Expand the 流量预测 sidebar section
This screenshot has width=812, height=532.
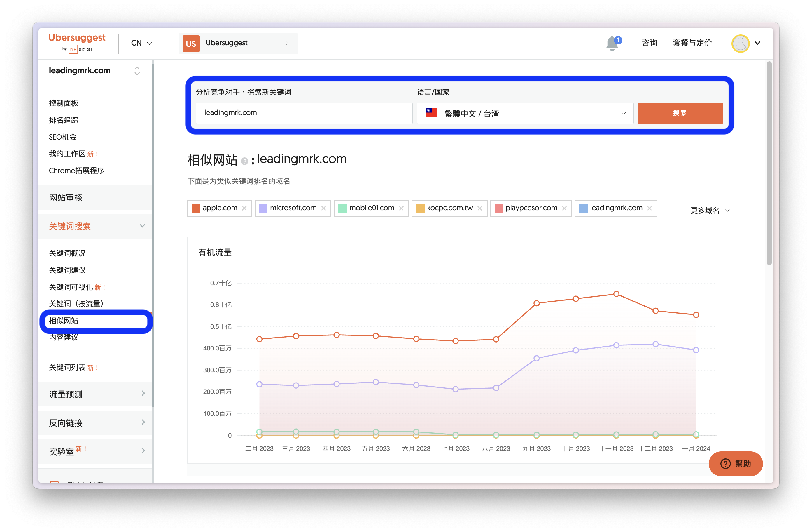(x=95, y=394)
